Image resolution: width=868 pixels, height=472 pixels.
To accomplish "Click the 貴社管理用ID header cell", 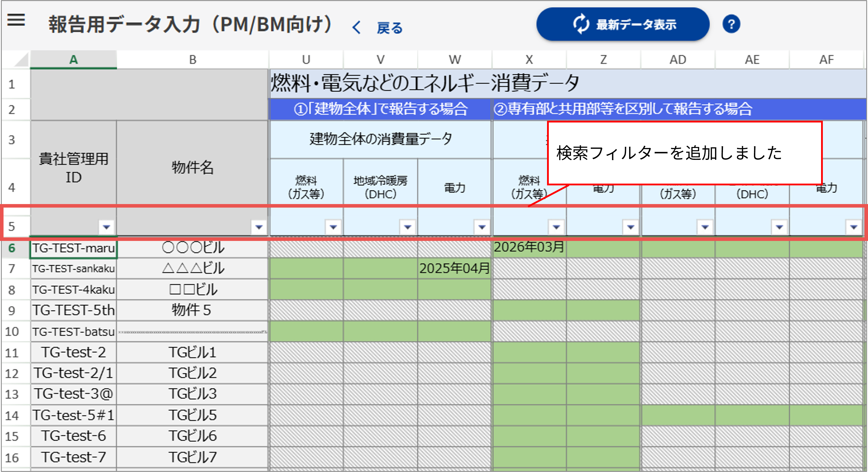I will pyautogui.click(x=73, y=168).
